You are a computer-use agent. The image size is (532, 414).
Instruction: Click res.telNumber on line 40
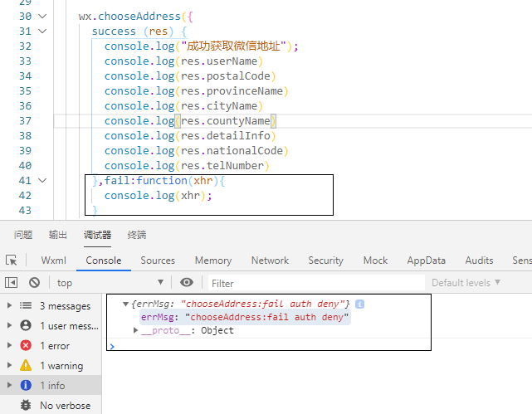click(x=222, y=166)
